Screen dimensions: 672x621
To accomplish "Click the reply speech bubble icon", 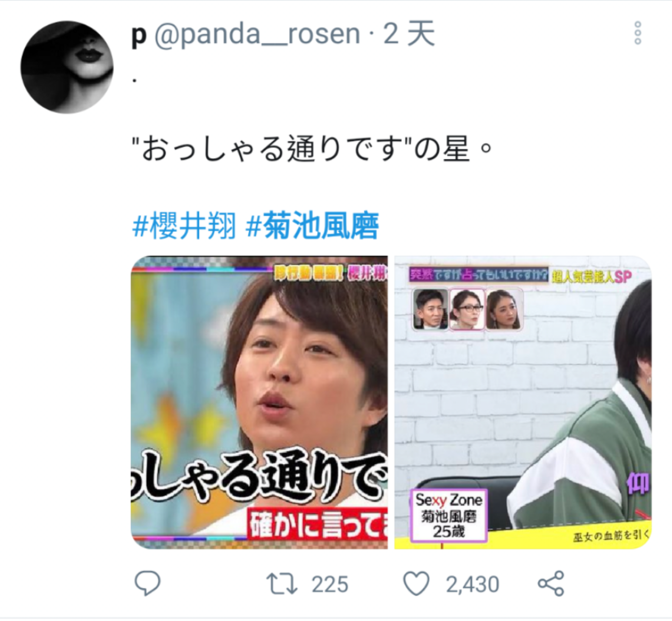I will pyautogui.click(x=147, y=584).
